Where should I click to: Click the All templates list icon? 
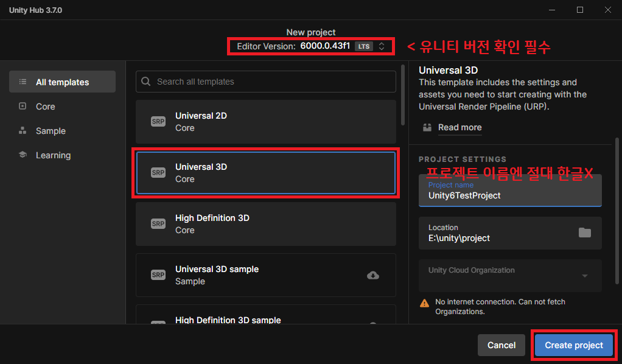click(x=23, y=82)
